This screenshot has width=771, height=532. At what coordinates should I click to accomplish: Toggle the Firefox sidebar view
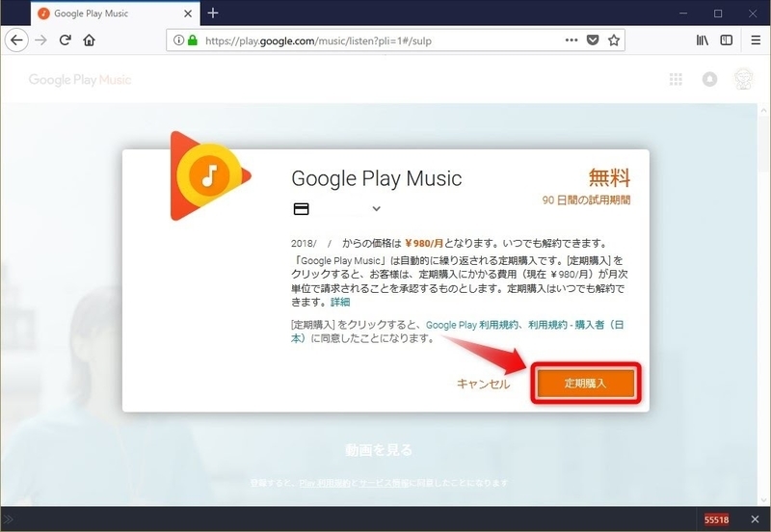pos(727,40)
